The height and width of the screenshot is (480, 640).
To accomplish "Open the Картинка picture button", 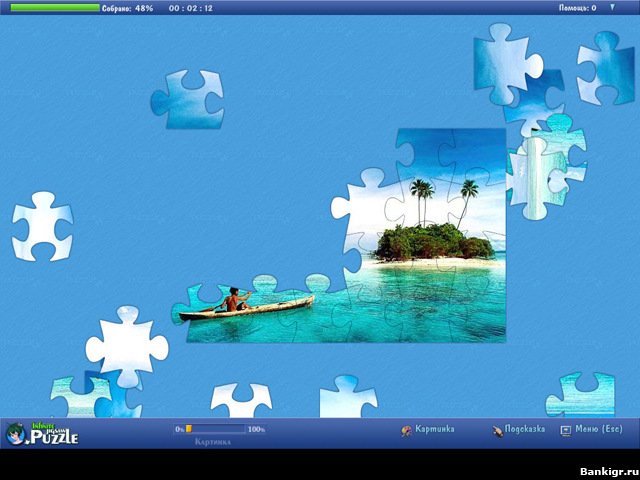I will 434,429.
